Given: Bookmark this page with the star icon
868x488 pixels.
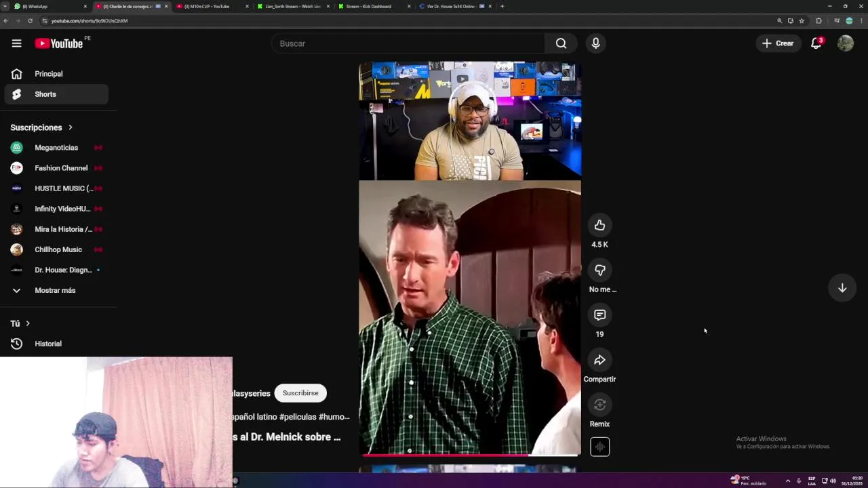Looking at the screenshot, I should [802, 21].
